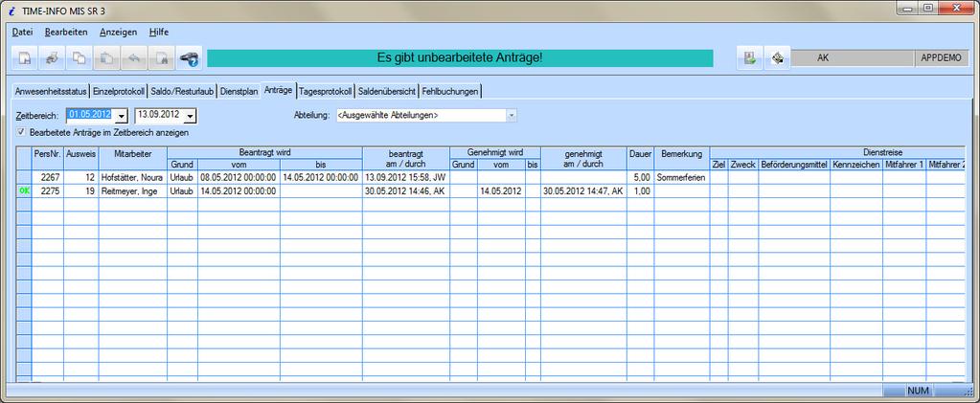Switch to the Fehlbuchungen tab
This screenshot has width=980, height=403.
pyautogui.click(x=450, y=91)
